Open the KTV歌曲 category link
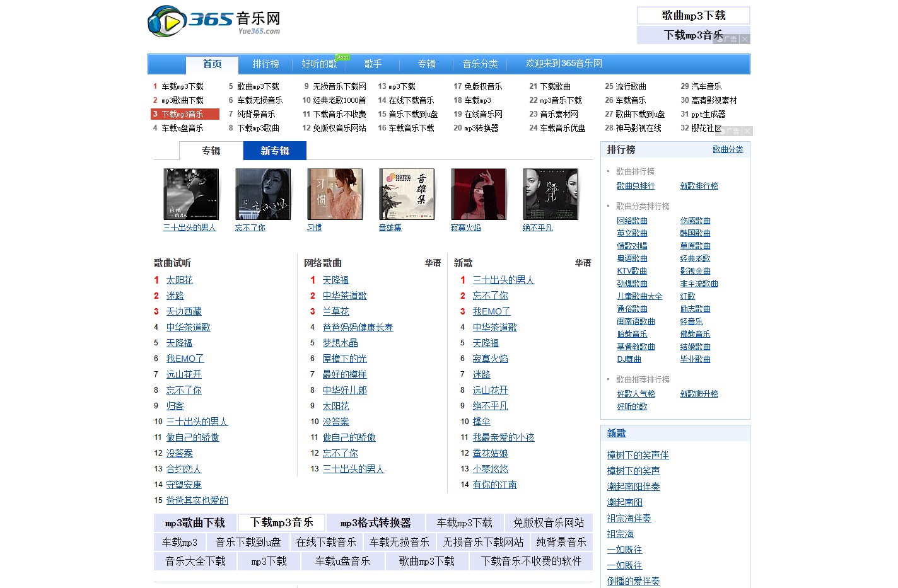The width and height of the screenshot is (898, 588). (632, 271)
